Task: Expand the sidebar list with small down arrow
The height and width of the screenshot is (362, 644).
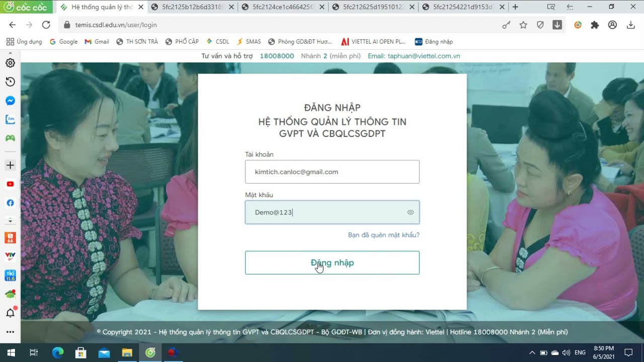Action: 10,220
